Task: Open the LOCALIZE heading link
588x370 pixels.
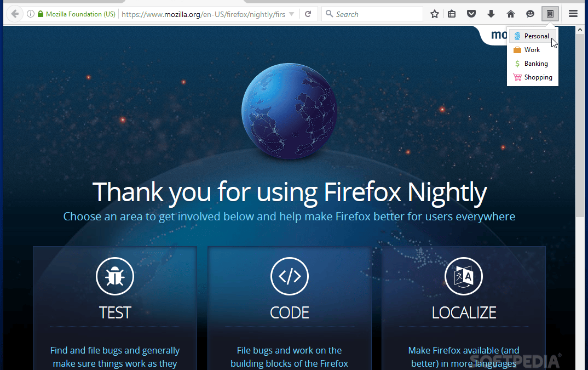Action: (464, 312)
